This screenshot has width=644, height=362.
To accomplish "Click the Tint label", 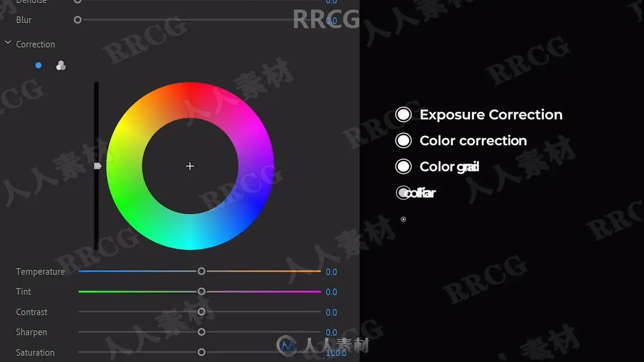I will tap(23, 292).
